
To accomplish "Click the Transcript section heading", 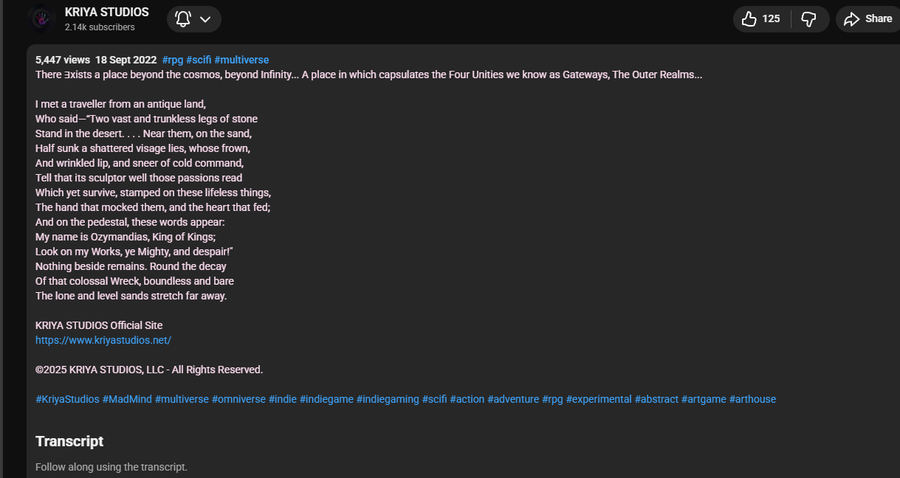I will coord(69,441).
